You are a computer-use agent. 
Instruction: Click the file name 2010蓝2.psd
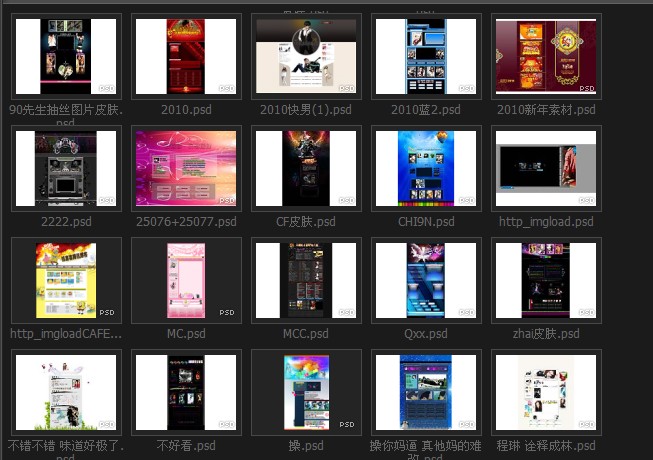426,110
